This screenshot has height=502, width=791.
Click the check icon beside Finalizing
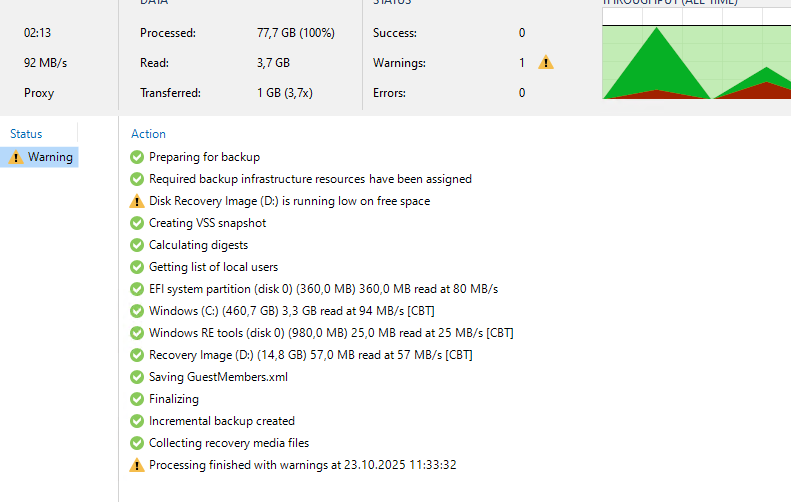[x=137, y=399]
